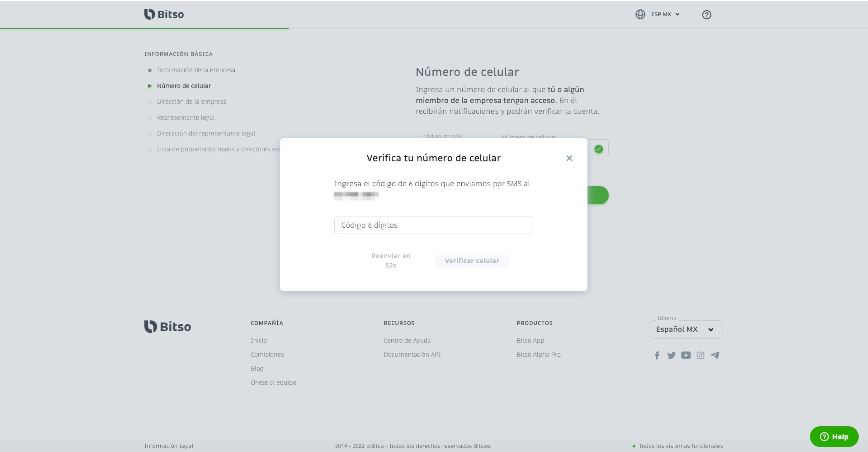Expand the Español MX idioma dropdown
The width and height of the screenshot is (868, 452).
(x=686, y=329)
